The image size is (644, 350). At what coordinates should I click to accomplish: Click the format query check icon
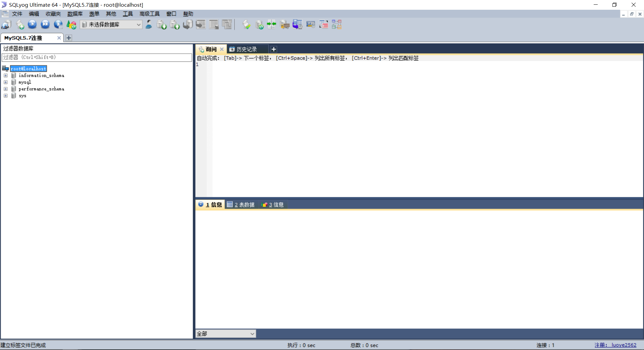coord(247,25)
